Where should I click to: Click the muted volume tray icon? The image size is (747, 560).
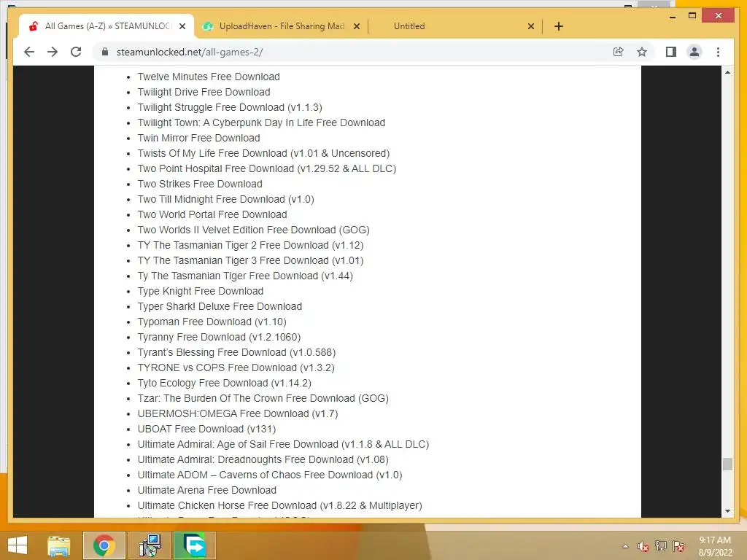coord(643,546)
